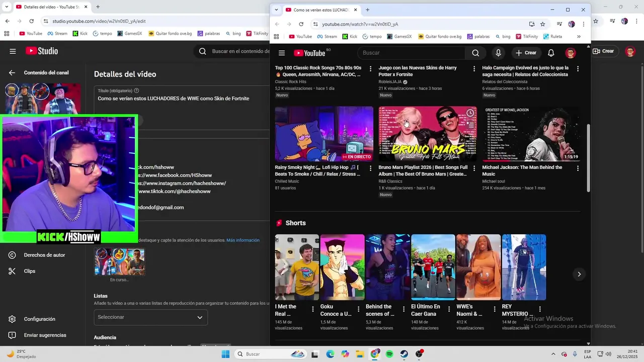Open YouTube account avatar menu
The image size is (644, 362).
point(570,53)
